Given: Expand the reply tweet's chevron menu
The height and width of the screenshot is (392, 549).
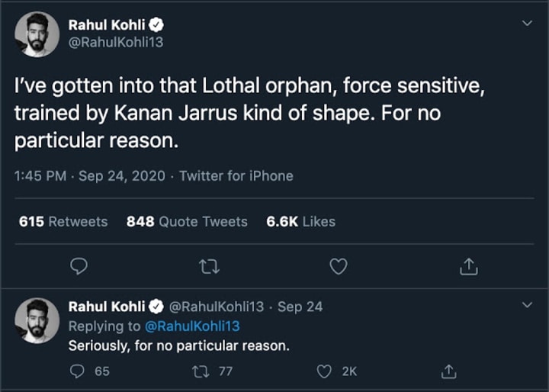Looking at the screenshot, I should [526, 306].
